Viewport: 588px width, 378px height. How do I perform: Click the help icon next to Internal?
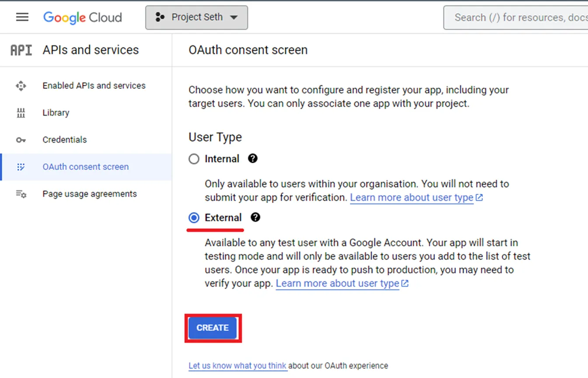[253, 159]
